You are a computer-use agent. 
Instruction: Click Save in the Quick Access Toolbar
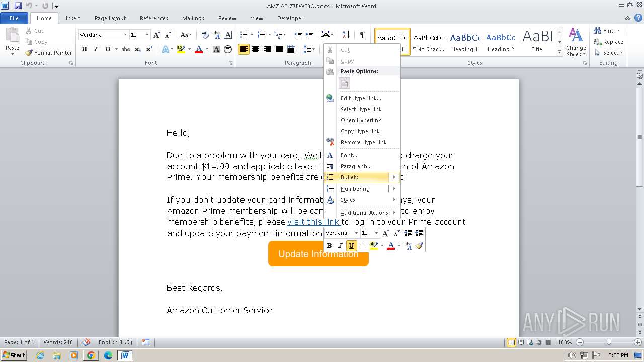click(x=18, y=6)
